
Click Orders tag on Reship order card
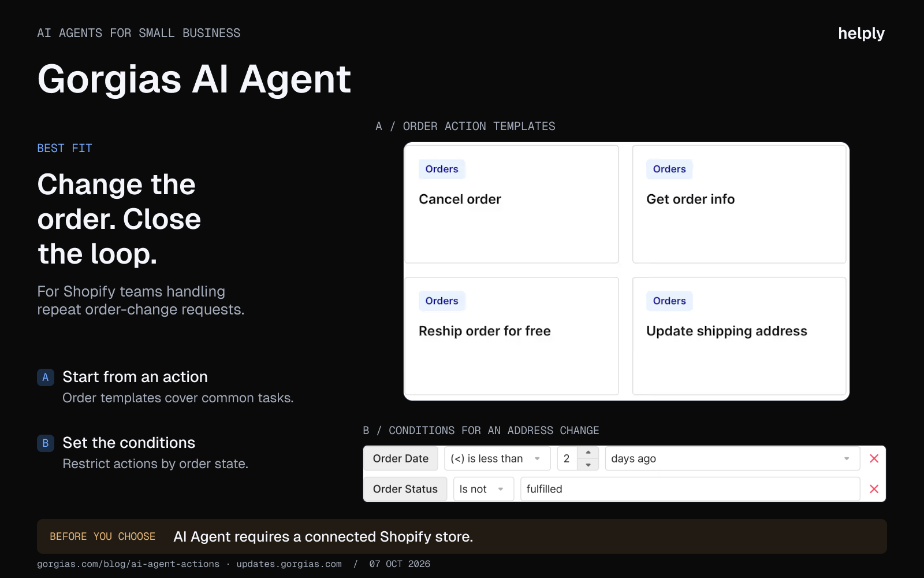click(442, 301)
